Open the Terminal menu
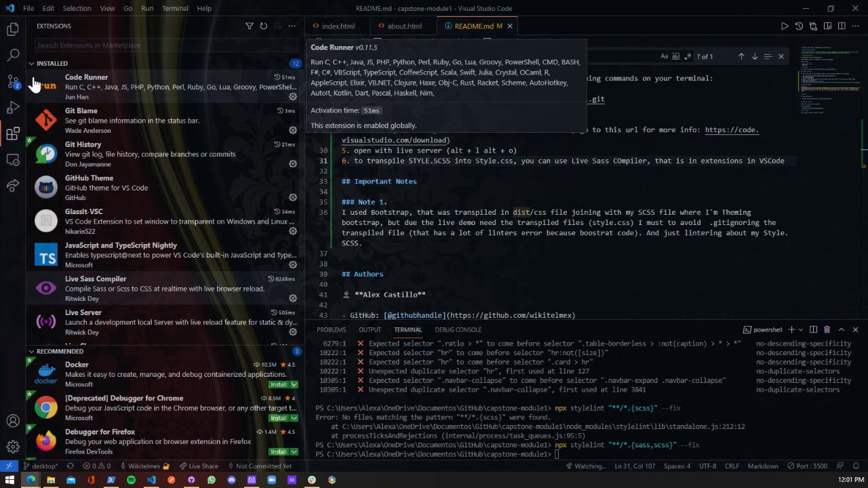The width and height of the screenshot is (868, 488). point(175,8)
